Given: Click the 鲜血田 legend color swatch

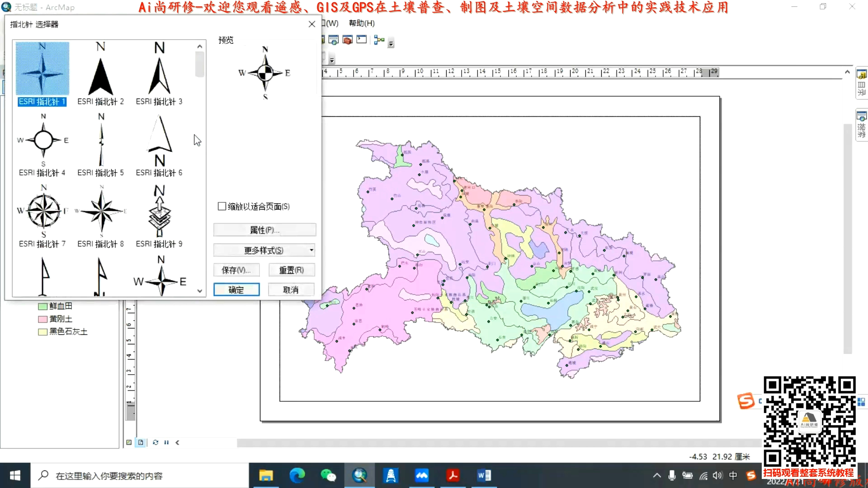Looking at the screenshot, I should tap(43, 306).
